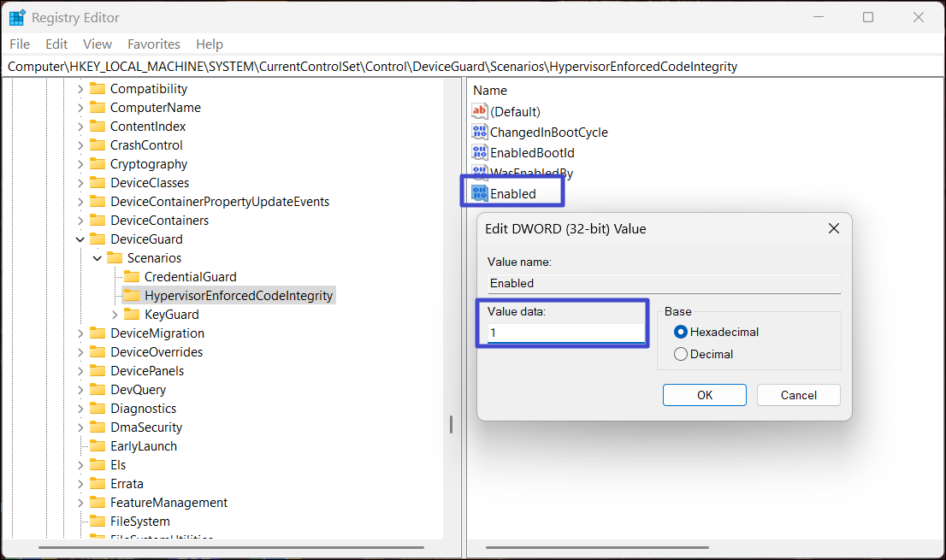Viewport: 946px width, 560px height.
Task: Click the Value name field showing Enabled
Action: 664,283
